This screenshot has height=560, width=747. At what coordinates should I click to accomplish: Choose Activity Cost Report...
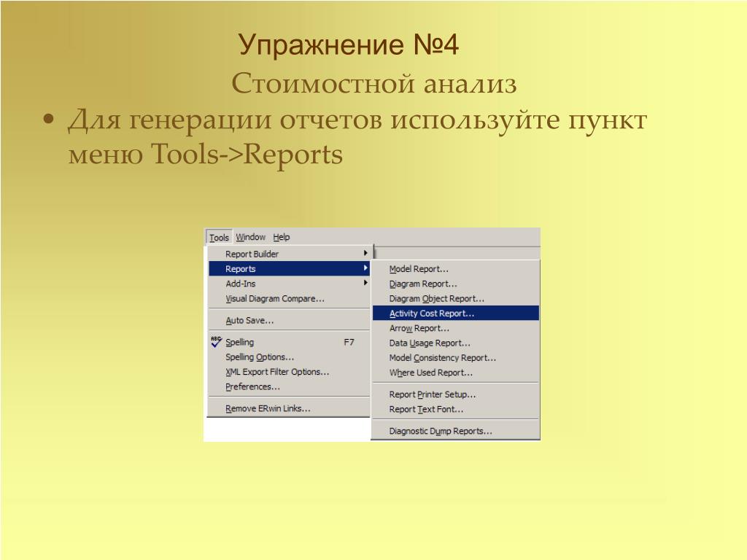click(456, 313)
